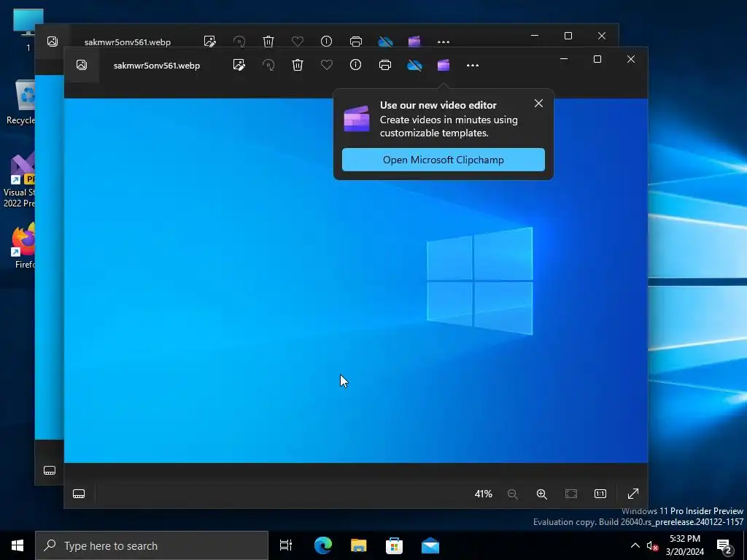View image at actual size 1:1
The width and height of the screenshot is (747, 560).
pos(600,494)
